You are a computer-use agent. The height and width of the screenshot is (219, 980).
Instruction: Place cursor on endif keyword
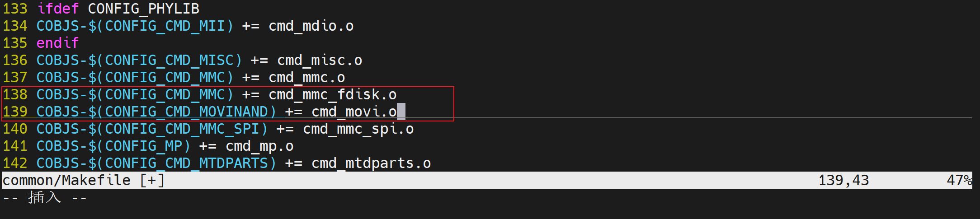58,43
